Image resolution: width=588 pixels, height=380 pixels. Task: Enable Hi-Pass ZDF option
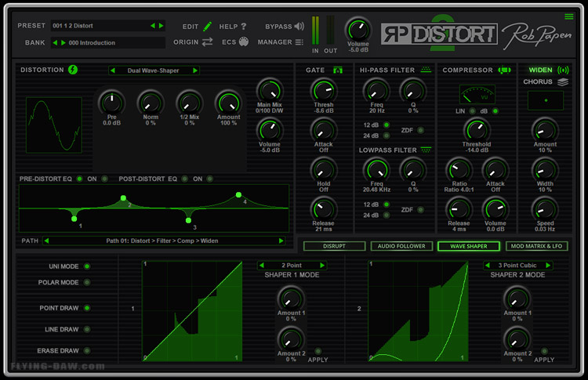coord(421,130)
